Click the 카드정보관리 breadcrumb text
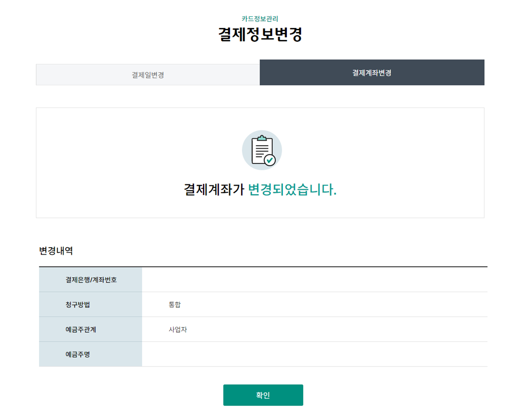The image size is (527, 420). click(x=260, y=19)
